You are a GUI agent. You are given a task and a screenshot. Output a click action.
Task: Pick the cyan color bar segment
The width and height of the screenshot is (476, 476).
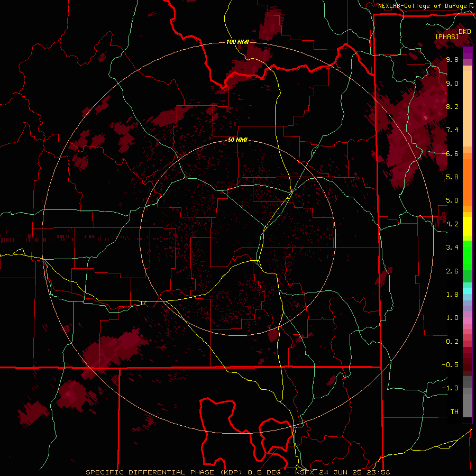(467, 291)
